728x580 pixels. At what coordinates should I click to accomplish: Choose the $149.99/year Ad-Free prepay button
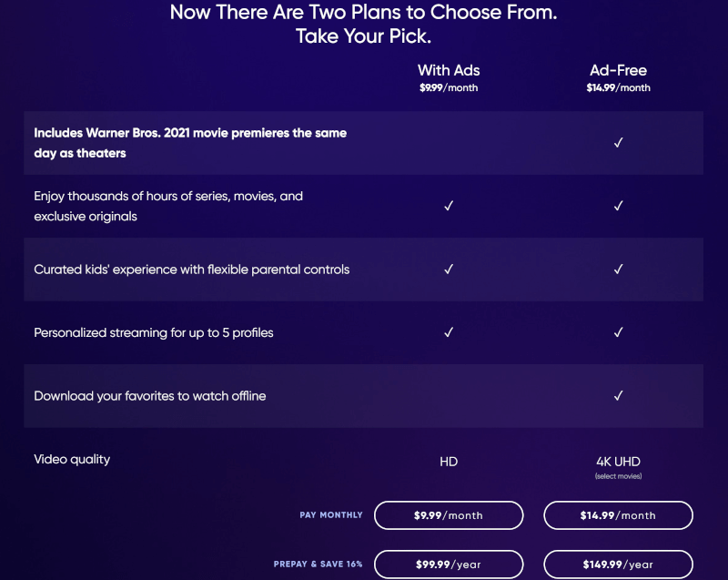(618, 565)
